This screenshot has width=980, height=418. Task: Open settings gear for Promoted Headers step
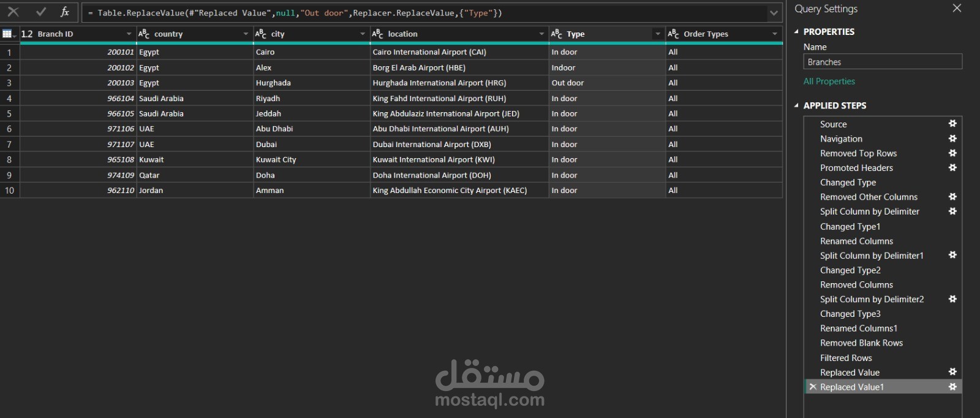coord(952,167)
